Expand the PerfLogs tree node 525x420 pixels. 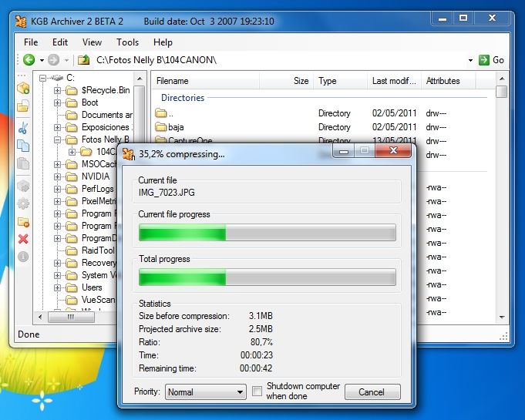tap(57, 189)
